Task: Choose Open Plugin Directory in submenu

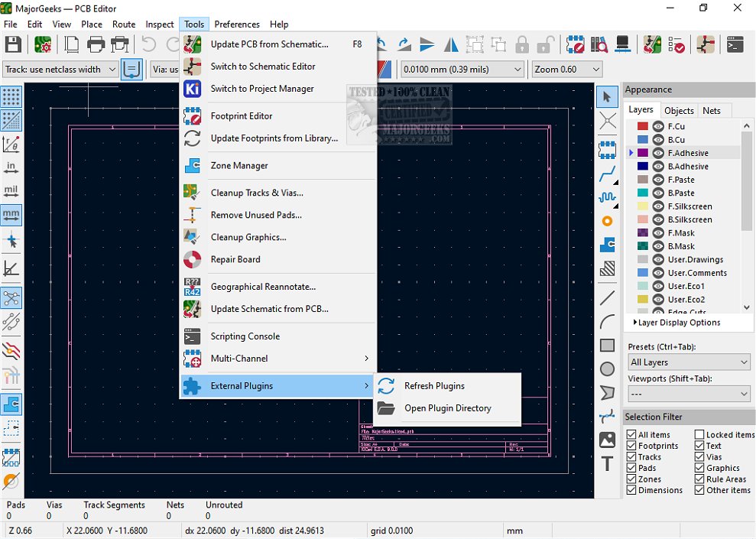Action: click(447, 408)
